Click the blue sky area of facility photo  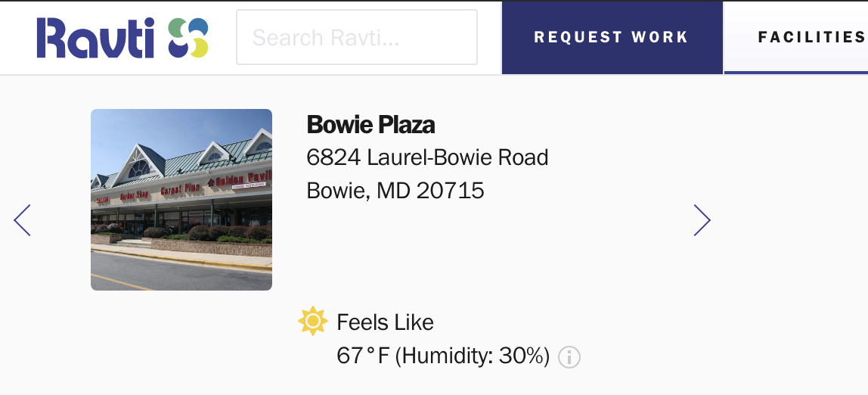tap(166, 127)
